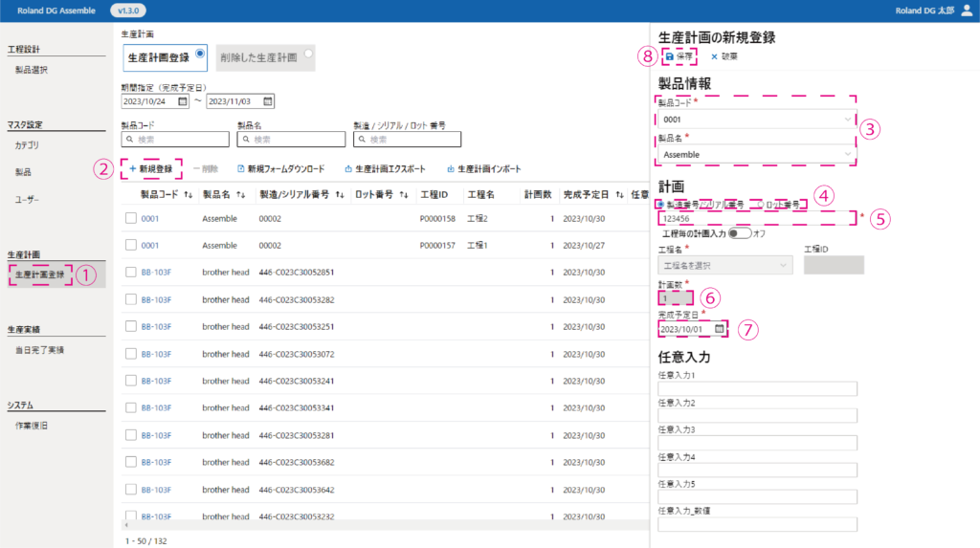Sort table by 製品コード column arrows
The width and height of the screenshot is (980, 548).
click(x=189, y=194)
